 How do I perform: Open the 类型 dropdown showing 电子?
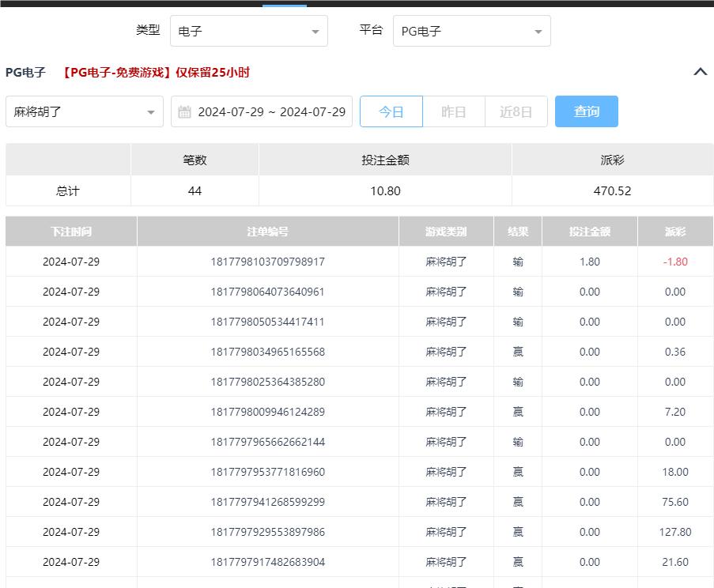click(x=248, y=32)
